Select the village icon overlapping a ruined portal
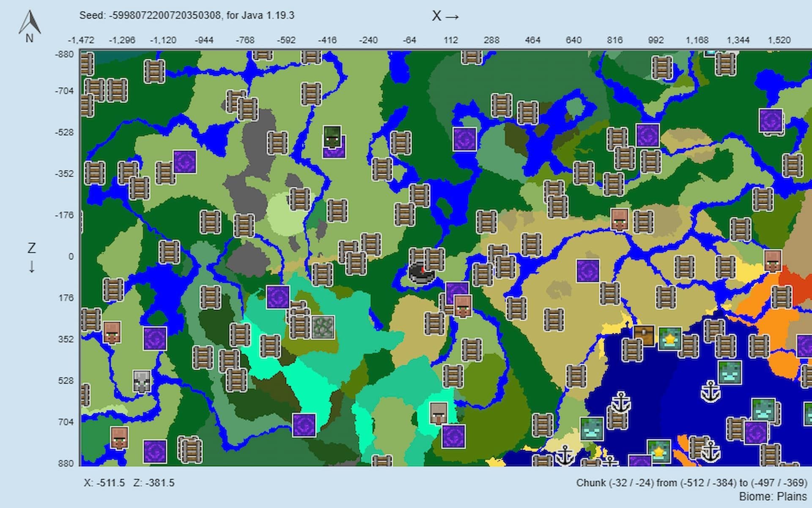The height and width of the screenshot is (508, 812). pos(463,306)
